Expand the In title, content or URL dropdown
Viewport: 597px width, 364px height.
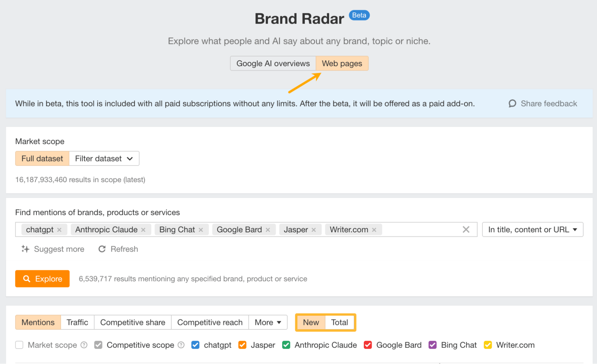532,229
